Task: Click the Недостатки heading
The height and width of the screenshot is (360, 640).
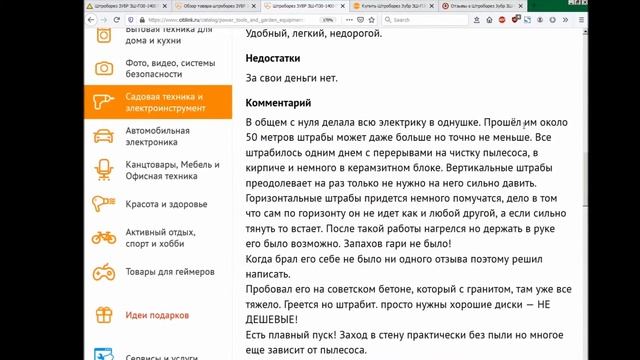Action: coord(273,58)
